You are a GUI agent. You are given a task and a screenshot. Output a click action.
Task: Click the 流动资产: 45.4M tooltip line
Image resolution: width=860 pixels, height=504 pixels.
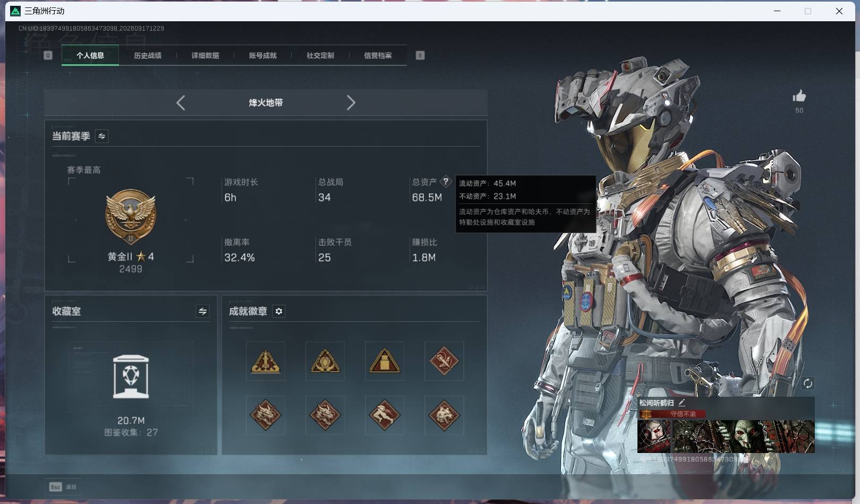[488, 183]
